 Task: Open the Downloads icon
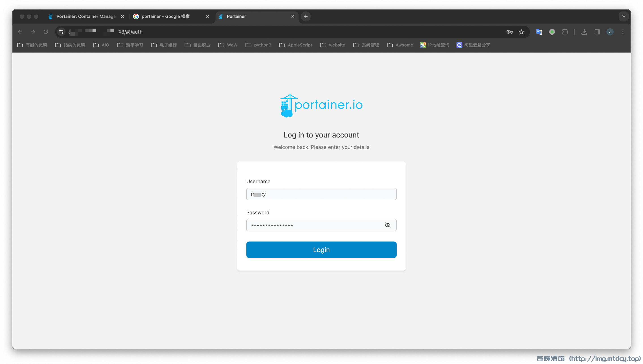click(584, 32)
